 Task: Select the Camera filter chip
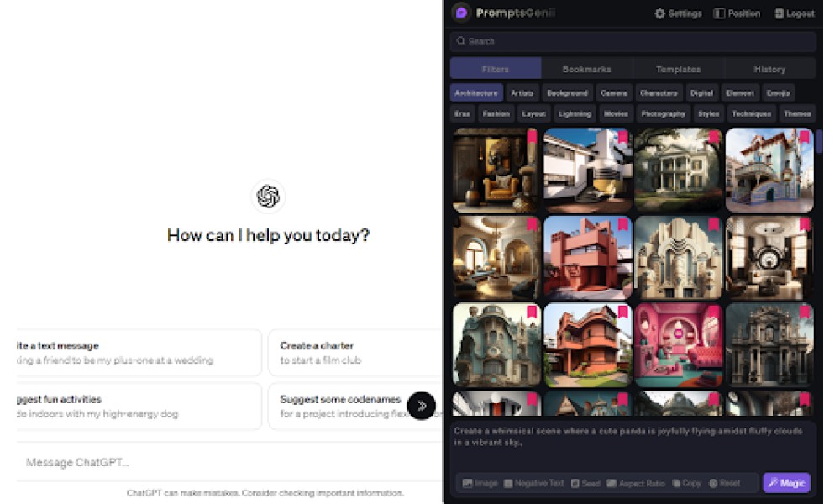(x=614, y=92)
